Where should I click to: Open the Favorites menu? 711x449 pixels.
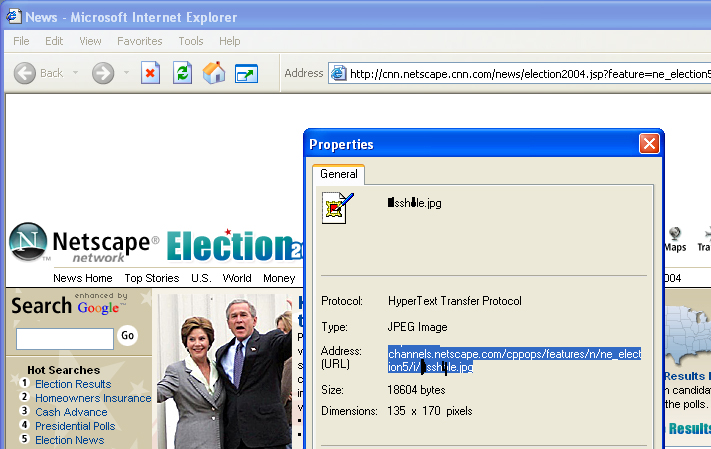pyautogui.click(x=139, y=41)
